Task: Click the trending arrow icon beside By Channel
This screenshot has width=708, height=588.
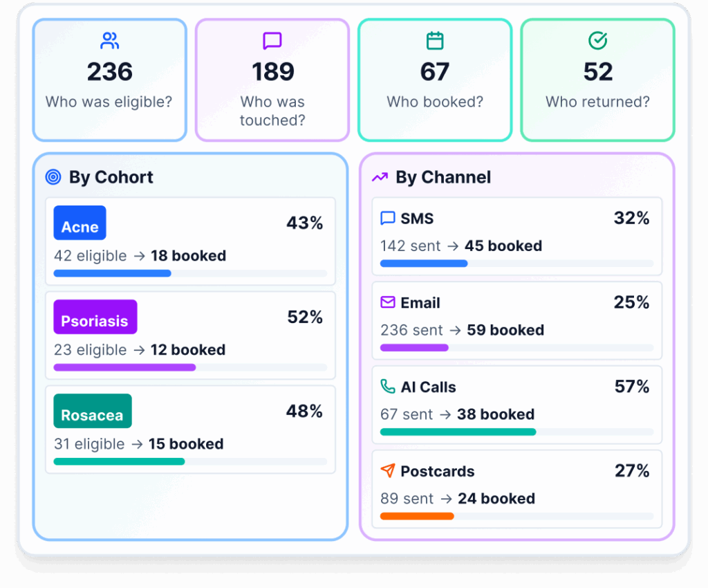Action: pyautogui.click(x=380, y=177)
